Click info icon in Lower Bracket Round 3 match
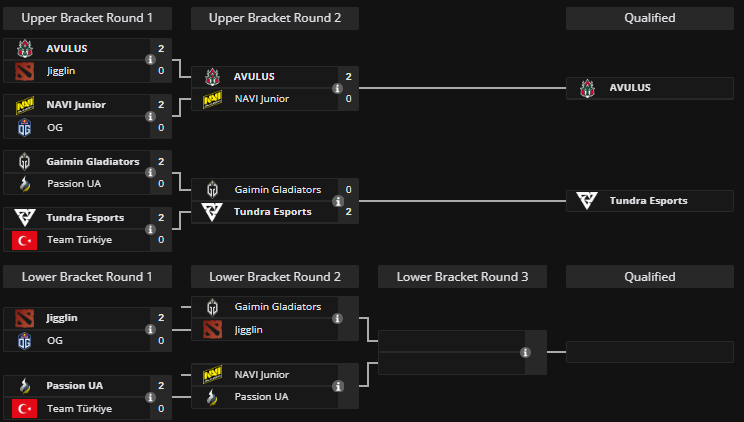The image size is (744, 422). coord(525,352)
